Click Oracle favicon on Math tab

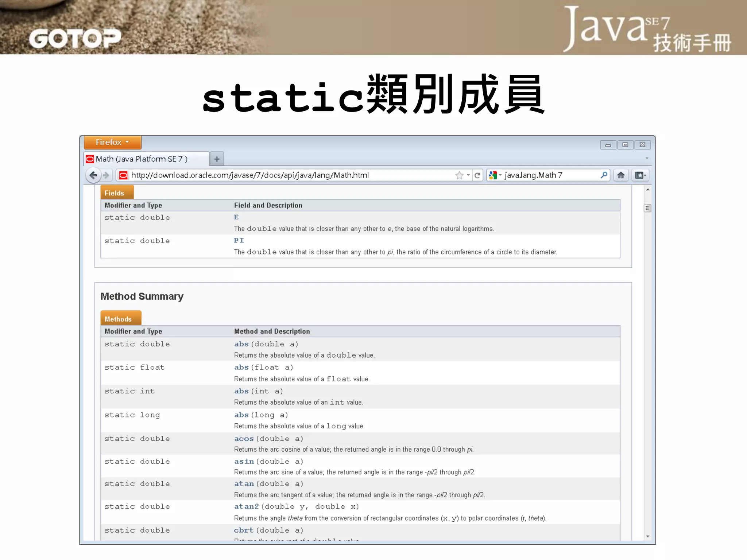coord(90,159)
